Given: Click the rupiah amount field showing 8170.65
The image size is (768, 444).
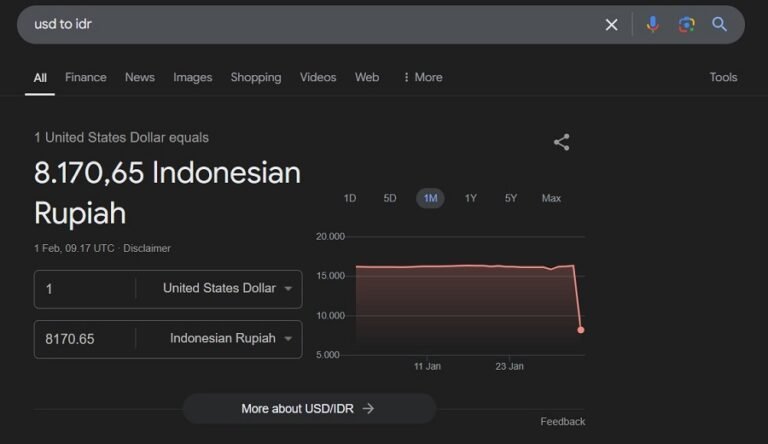Looking at the screenshot, I should click(84, 339).
